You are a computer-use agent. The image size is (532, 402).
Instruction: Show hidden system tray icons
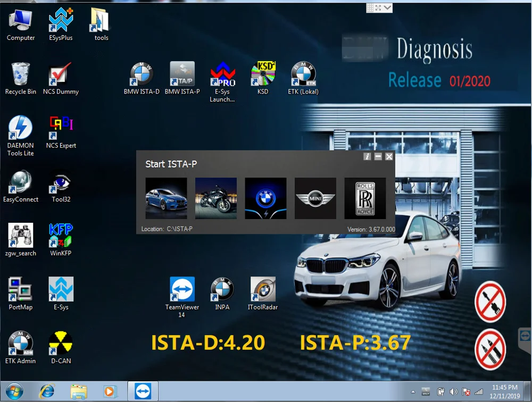(x=413, y=392)
